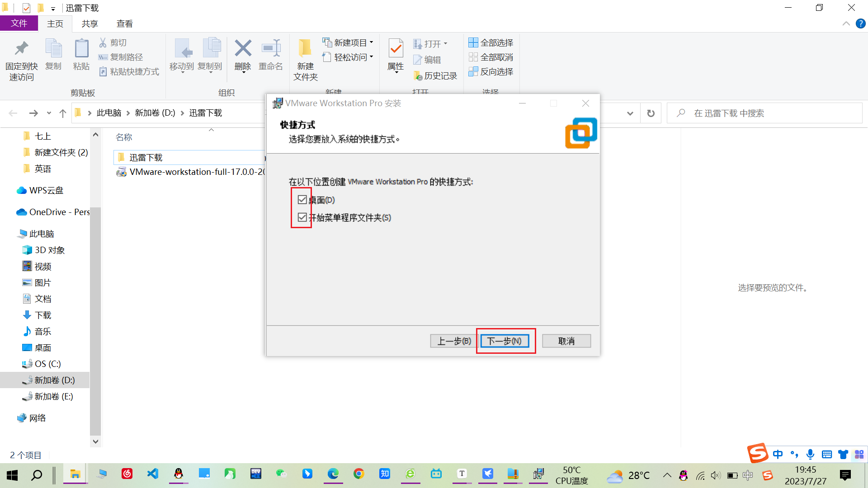Click the Edit (编辑) ribbon icon
868x488 pixels.
click(x=417, y=60)
